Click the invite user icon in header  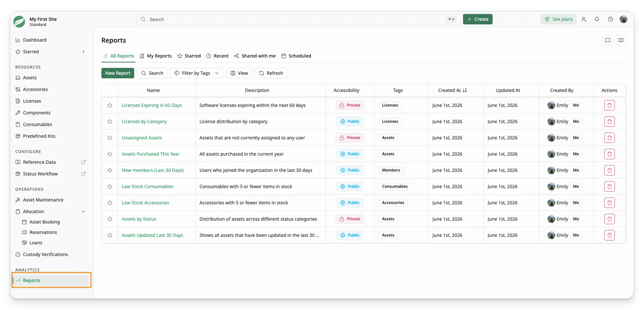(x=584, y=19)
